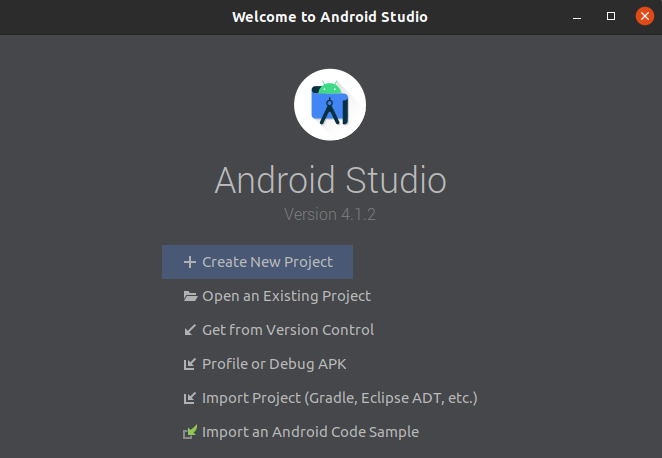Maximize the Welcome window

point(610,16)
